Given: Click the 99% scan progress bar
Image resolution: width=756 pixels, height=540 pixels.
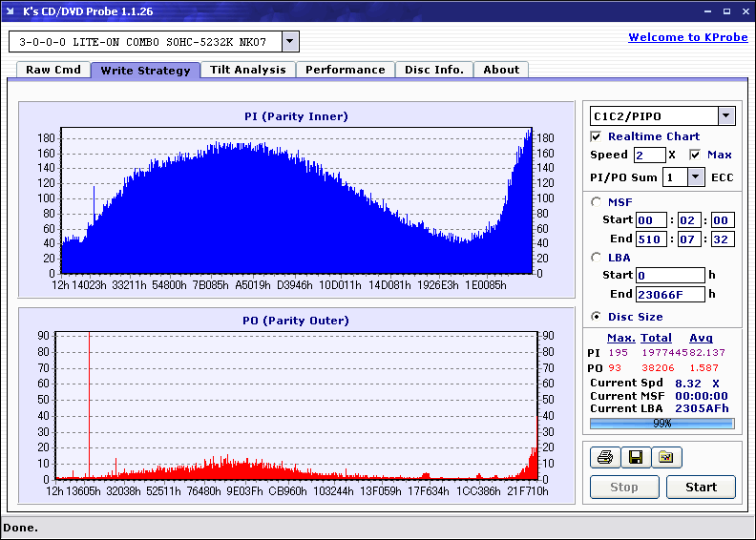Looking at the screenshot, I should [x=661, y=423].
